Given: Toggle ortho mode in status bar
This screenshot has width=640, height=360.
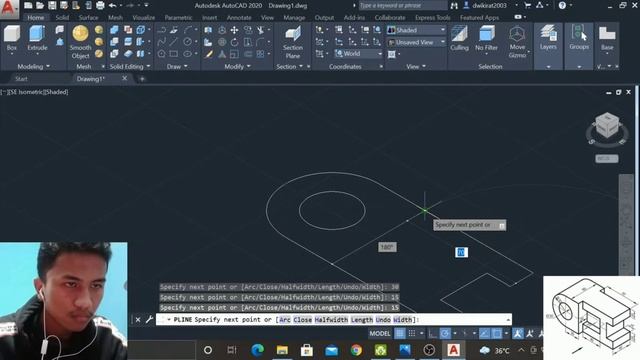Looking at the screenshot, I should [x=432, y=333].
